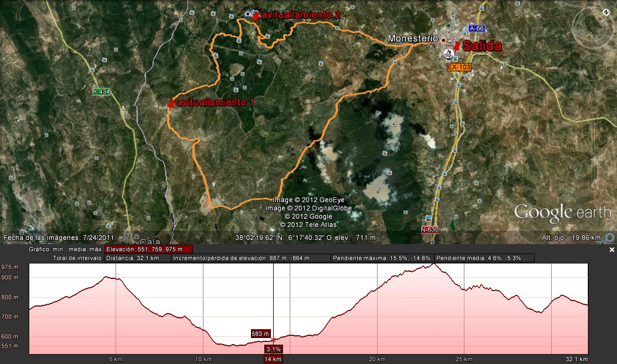Click the Monesterio town label
617x364 pixels.
tap(412, 39)
